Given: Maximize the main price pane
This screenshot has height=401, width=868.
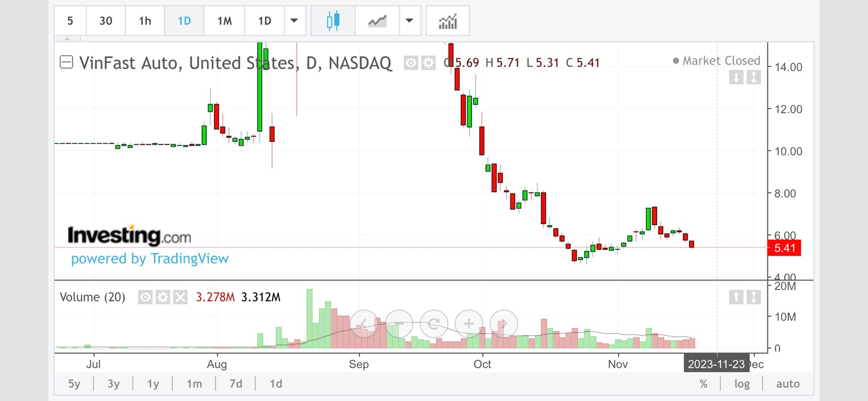Looking at the screenshot, I should pyautogui.click(x=754, y=77).
